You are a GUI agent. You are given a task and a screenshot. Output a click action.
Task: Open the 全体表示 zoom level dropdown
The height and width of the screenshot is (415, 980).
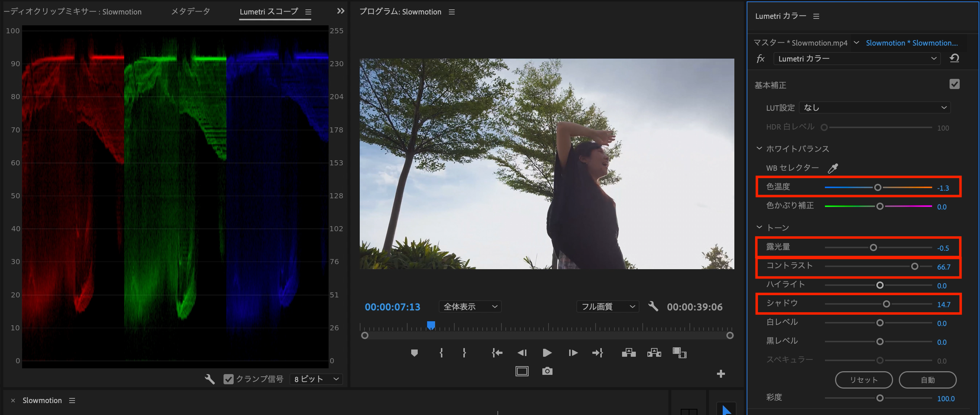pyautogui.click(x=470, y=306)
